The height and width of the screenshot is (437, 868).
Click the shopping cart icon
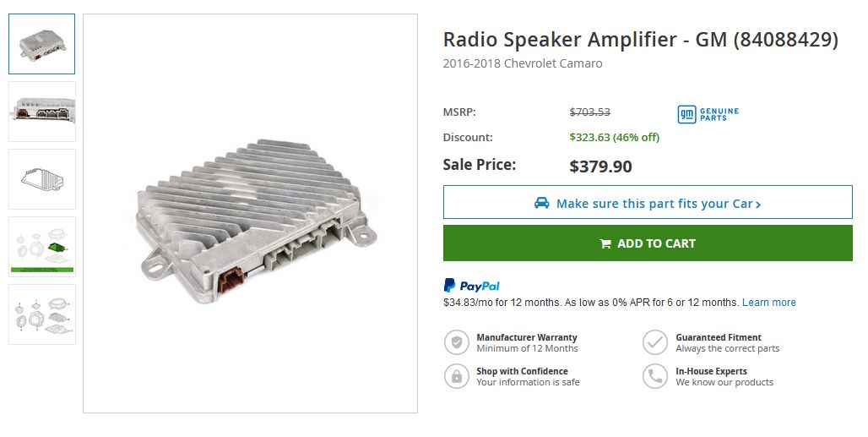coord(605,243)
